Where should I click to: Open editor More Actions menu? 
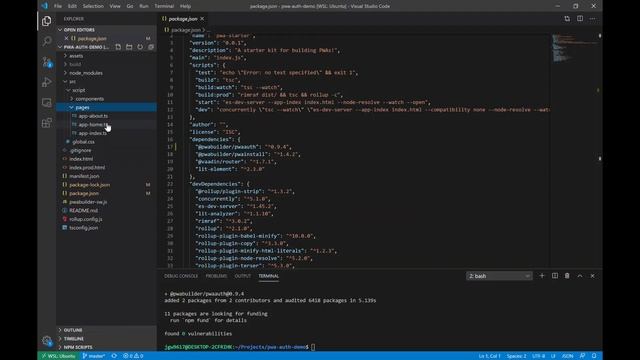click(x=592, y=19)
